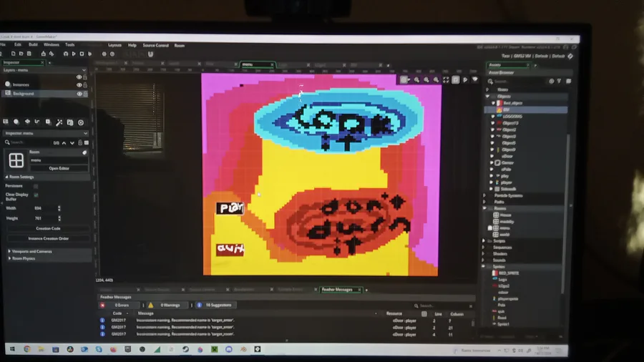This screenshot has height=362, width=644.
Task: Click the Creation Code button
Action: (x=48, y=229)
